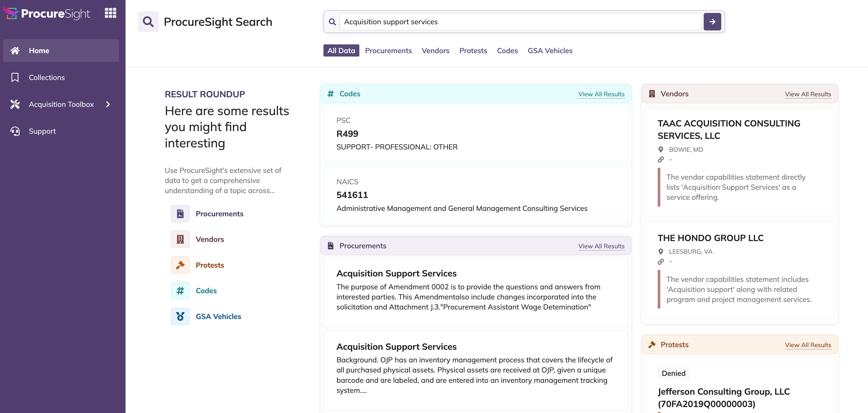Click the Collections bookmark icon
The image size is (868, 413).
click(x=15, y=77)
